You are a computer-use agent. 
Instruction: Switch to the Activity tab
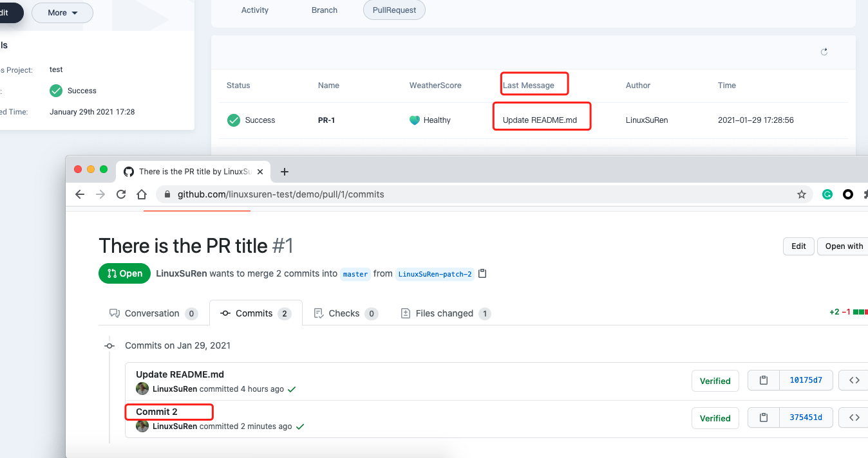(255, 10)
